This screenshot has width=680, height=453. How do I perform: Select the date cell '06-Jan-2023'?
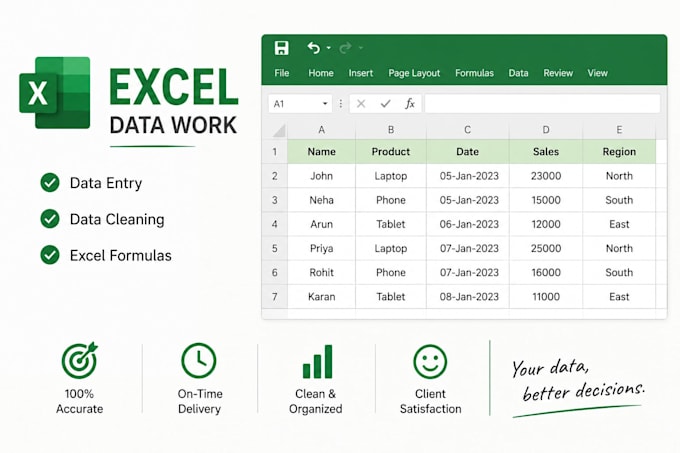coord(468,224)
